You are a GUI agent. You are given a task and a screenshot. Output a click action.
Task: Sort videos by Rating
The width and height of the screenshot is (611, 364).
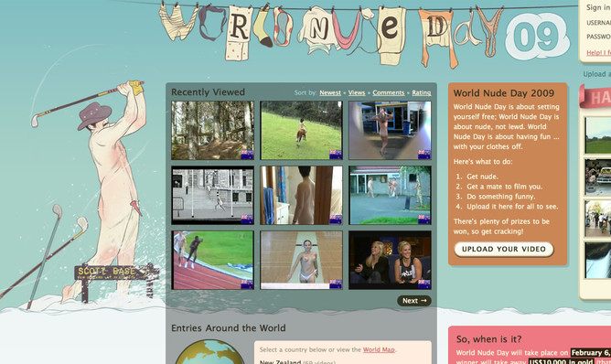click(x=422, y=92)
